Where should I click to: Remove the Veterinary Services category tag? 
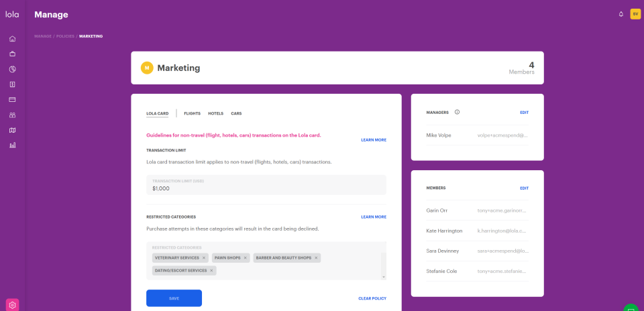pos(204,258)
